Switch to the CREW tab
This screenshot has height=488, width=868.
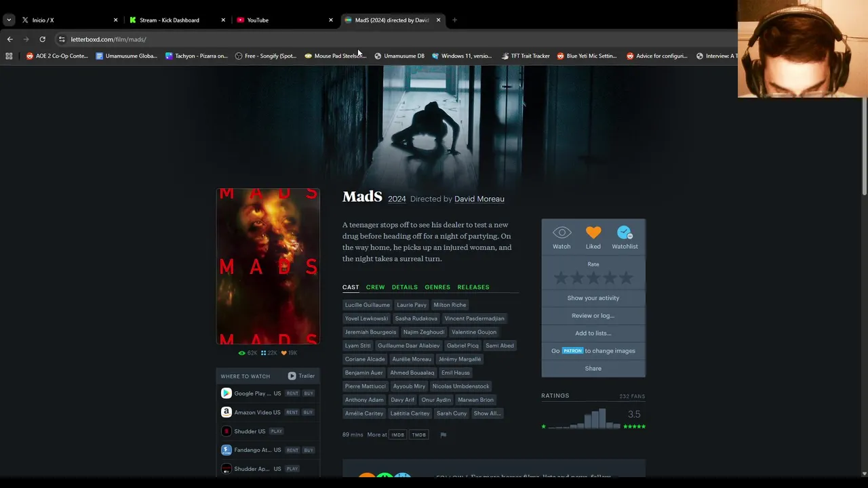(375, 287)
